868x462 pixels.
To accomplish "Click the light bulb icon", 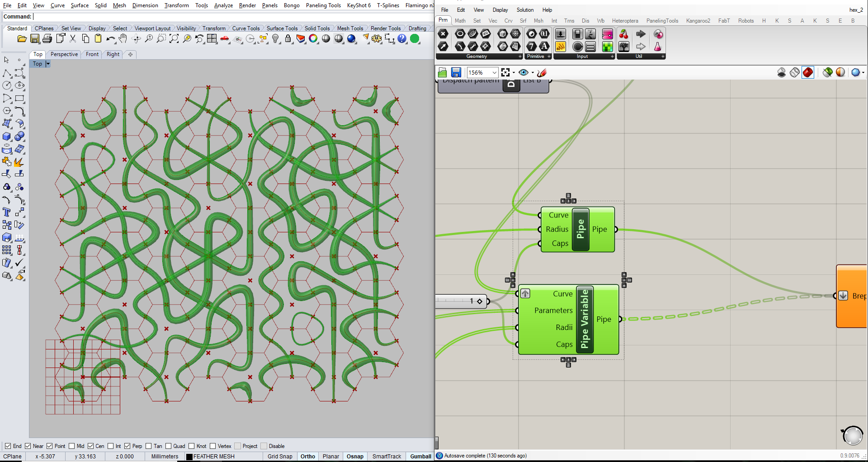I will coord(275,39).
